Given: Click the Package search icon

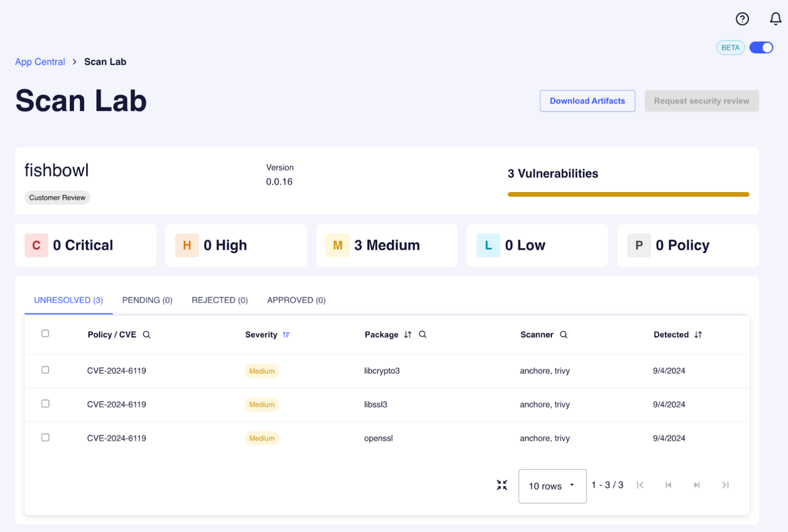Looking at the screenshot, I should [x=422, y=335].
